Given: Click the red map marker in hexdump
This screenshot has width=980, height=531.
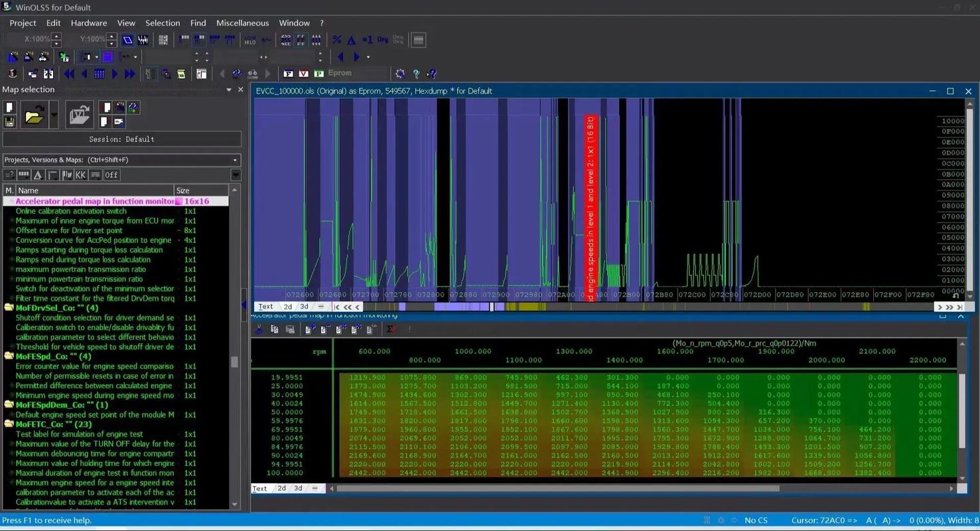Looking at the screenshot, I should (x=591, y=208).
